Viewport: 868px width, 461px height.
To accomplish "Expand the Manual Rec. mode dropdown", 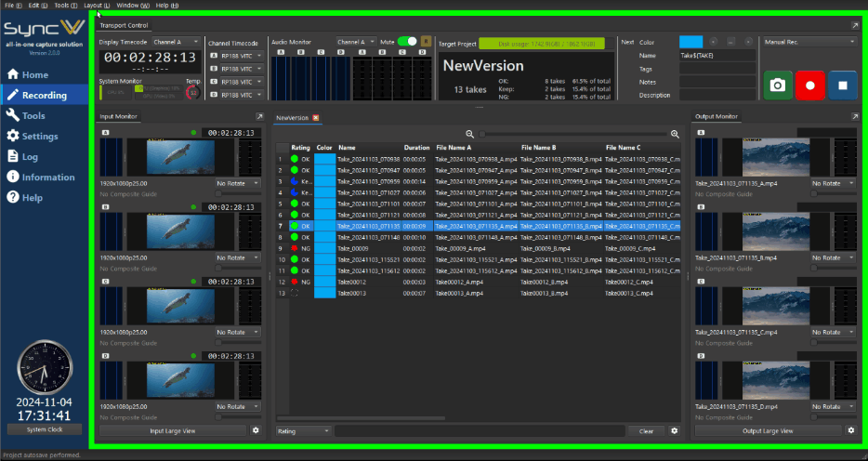I will pyautogui.click(x=809, y=42).
